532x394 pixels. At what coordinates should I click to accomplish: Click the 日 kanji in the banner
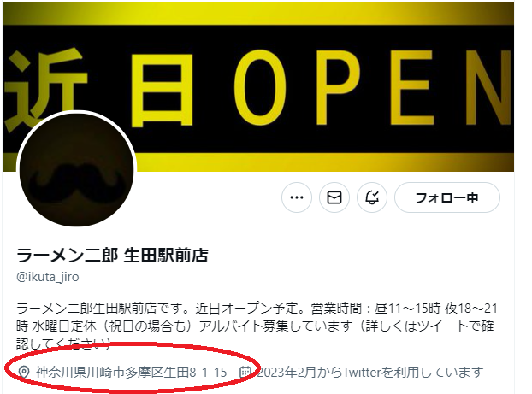162,90
